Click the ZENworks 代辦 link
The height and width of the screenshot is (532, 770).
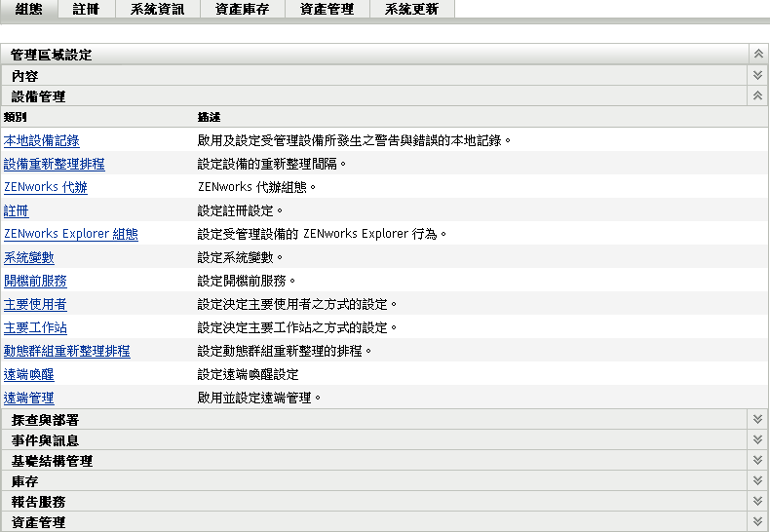coord(46,187)
